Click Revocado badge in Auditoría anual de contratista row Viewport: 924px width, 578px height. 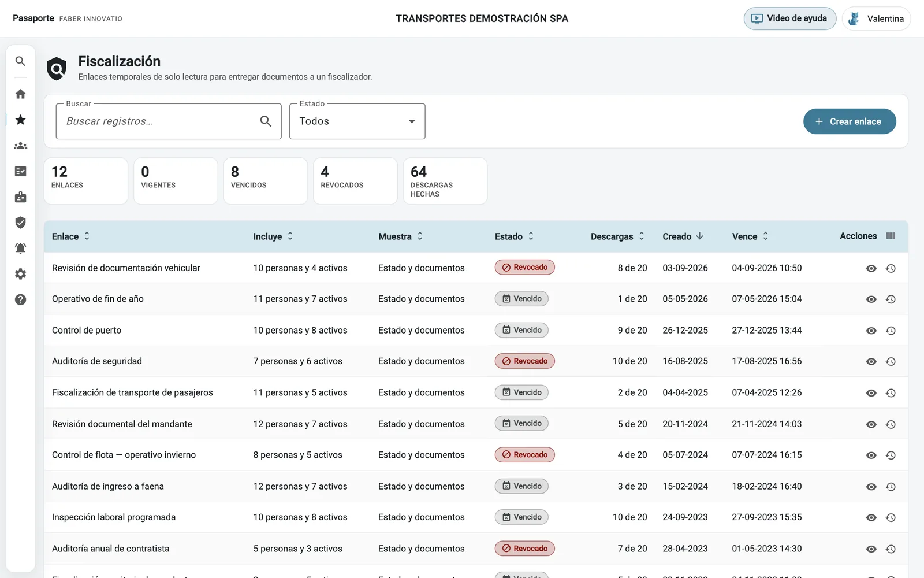(524, 549)
